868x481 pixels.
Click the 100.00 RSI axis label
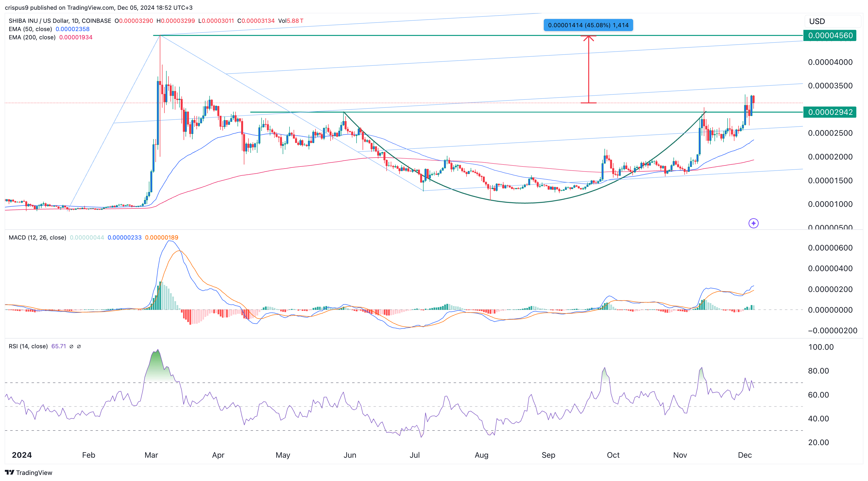click(821, 347)
